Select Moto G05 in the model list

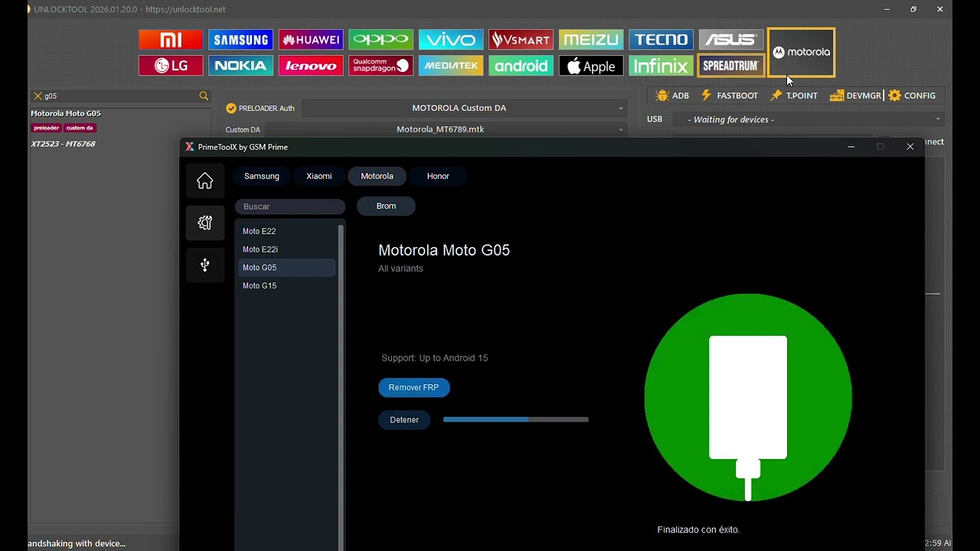click(x=286, y=267)
